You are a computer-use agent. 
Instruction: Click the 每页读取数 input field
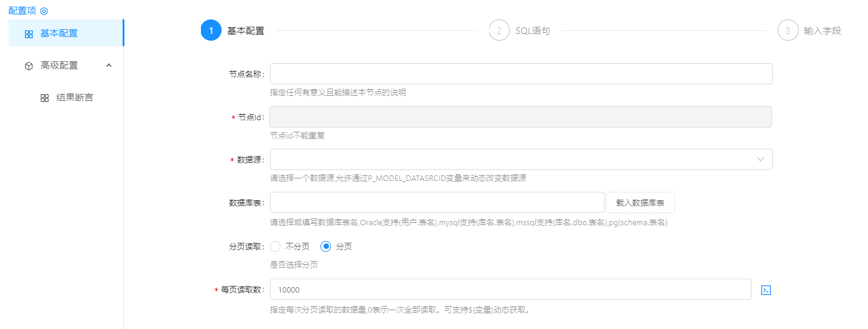tap(510, 290)
